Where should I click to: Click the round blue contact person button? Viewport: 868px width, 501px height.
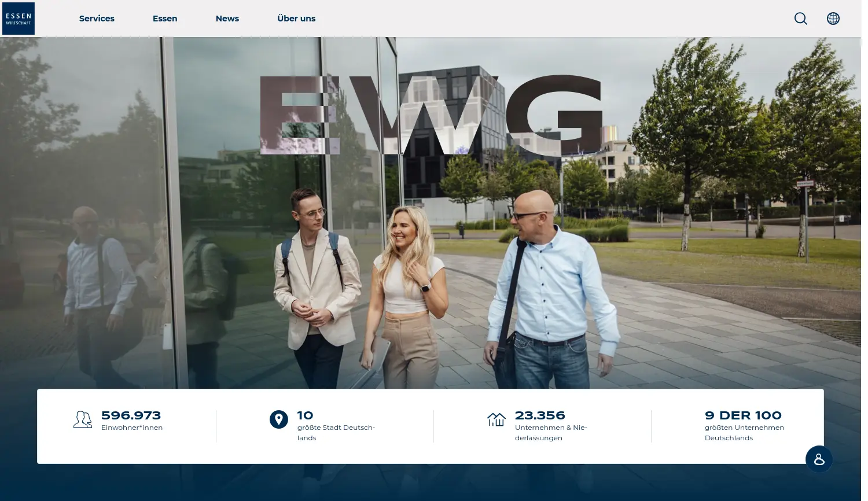pos(819,459)
